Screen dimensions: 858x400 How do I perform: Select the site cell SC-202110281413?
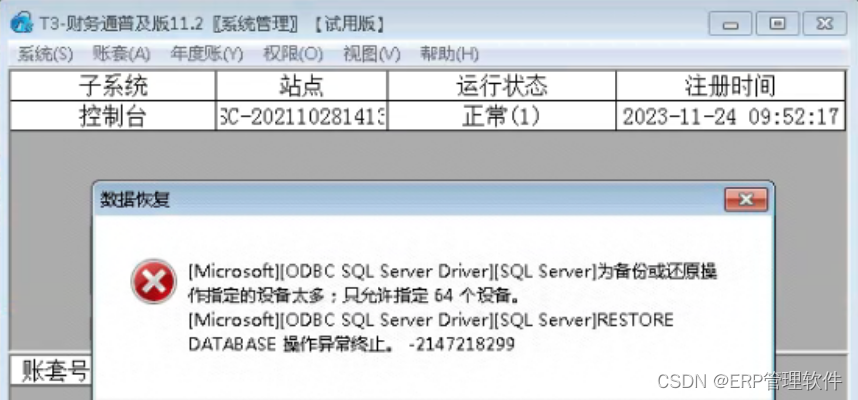(302, 116)
